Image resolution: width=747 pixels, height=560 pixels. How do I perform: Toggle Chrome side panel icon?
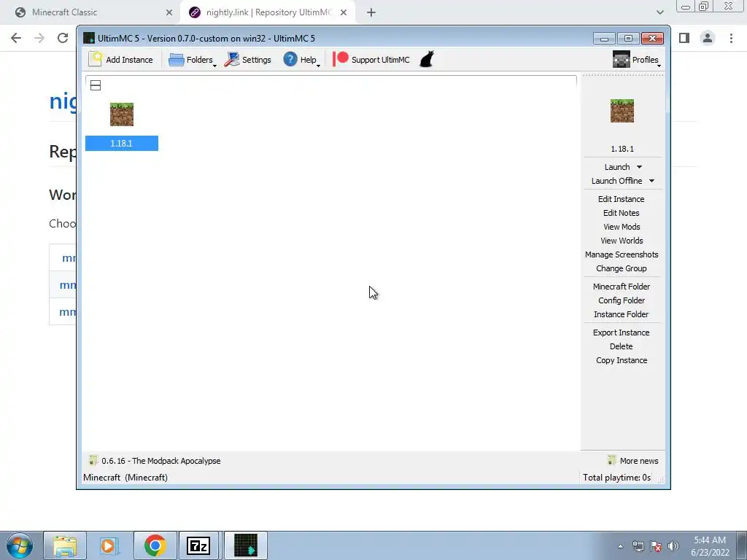tap(684, 38)
